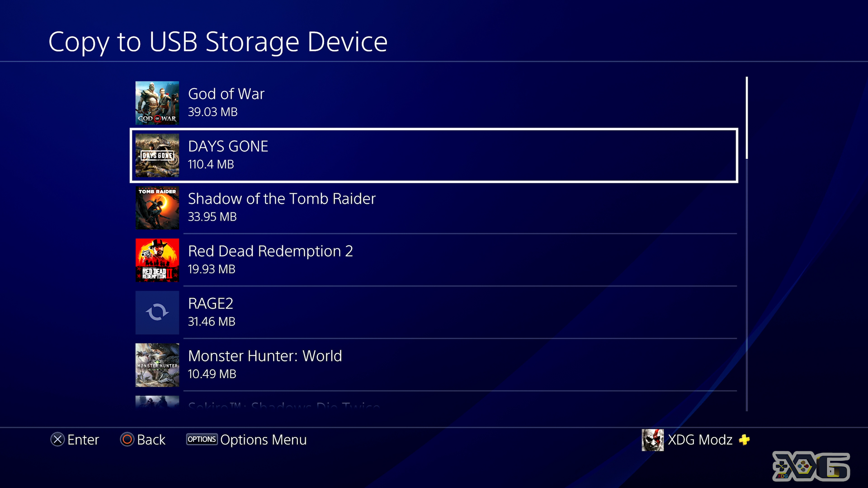The width and height of the screenshot is (868, 488).
Task: Click the partially visible Sekiro cover thumbnail
Action: point(157,402)
